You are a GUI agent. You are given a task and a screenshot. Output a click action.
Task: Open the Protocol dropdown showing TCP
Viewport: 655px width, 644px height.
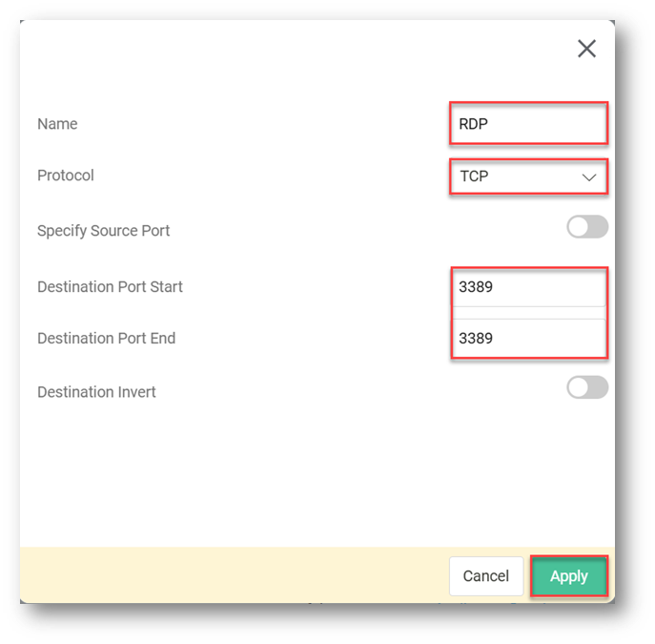coord(527,177)
